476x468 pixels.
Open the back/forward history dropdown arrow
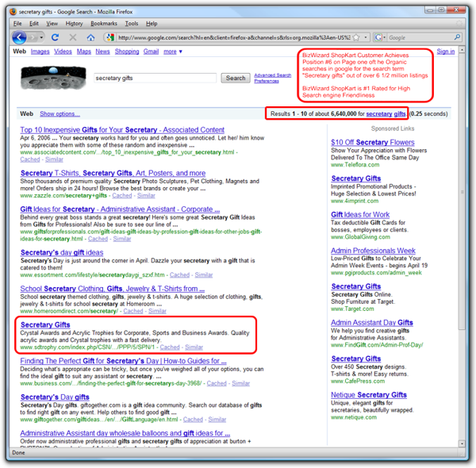pos(41,37)
